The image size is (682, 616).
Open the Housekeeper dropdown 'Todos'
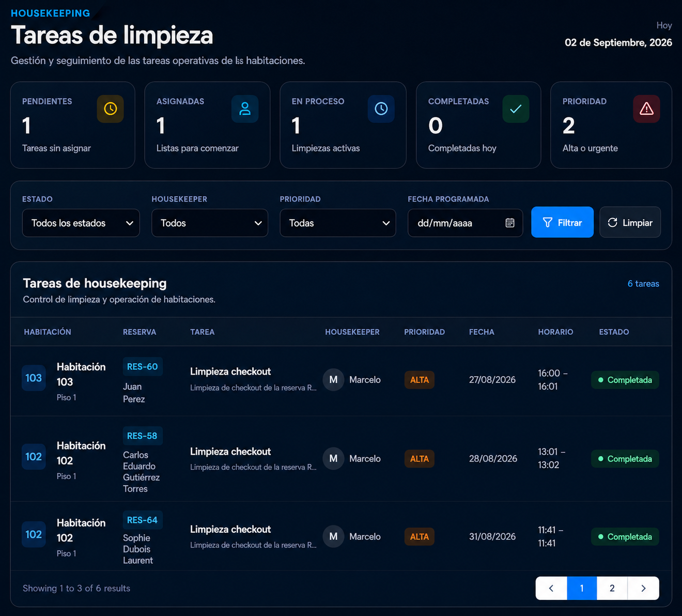[x=210, y=223]
